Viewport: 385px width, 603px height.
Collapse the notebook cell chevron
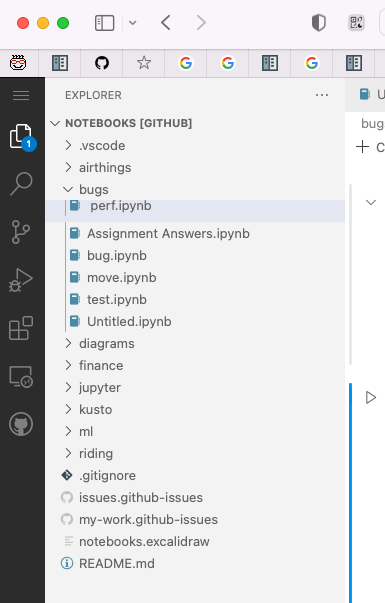point(371,202)
